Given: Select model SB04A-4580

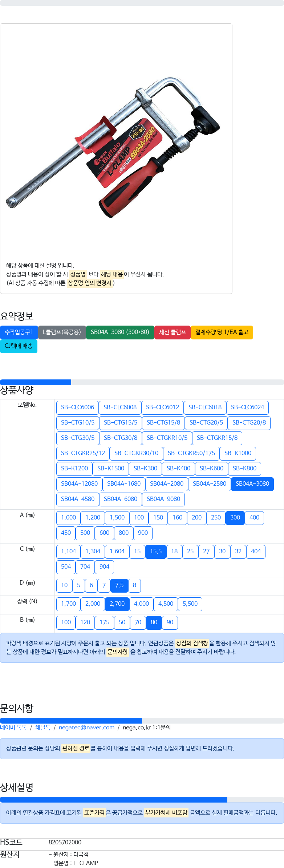Looking at the screenshot, I should pyautogui.click(x=78, y=499).
